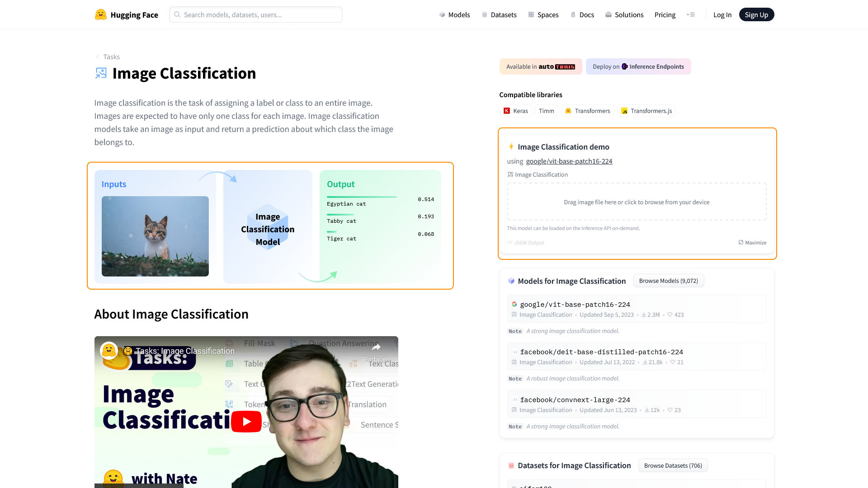Click the Inference Endpoints logo icon

point(625,66)
